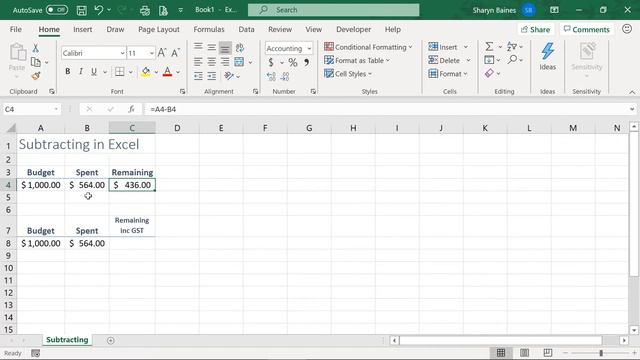Open the Formulas tab

pos(209,29)
